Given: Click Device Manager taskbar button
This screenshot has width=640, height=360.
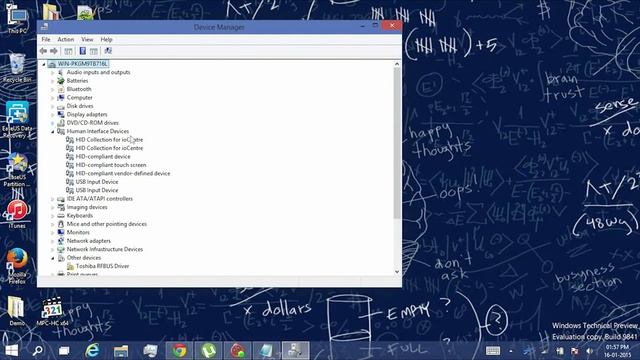Looking at the screenshot, I should coord(296,351).
